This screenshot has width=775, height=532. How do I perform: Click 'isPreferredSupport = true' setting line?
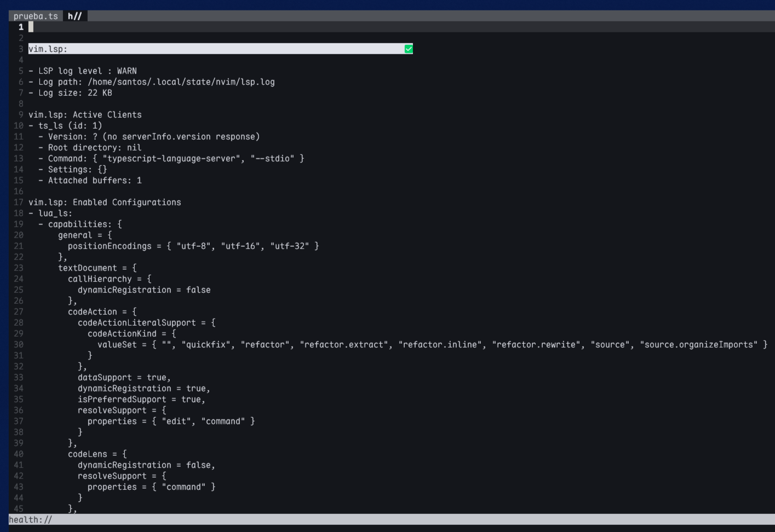141,400
